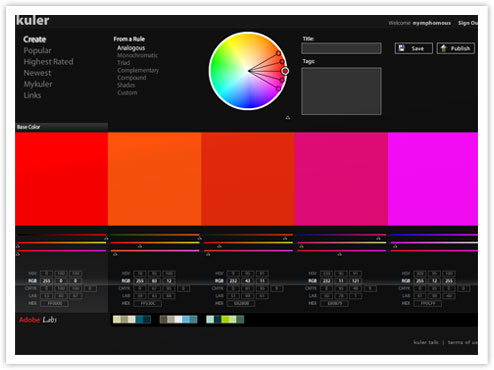494x370 pixels.
Task: Select the crimson pink color swatch
Action: click(x=341, y=179)
